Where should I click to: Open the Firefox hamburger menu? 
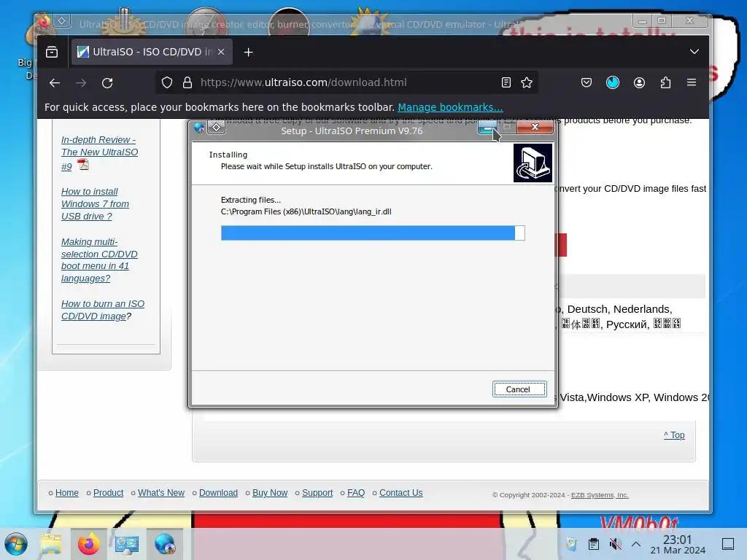(x=692, y=82)
